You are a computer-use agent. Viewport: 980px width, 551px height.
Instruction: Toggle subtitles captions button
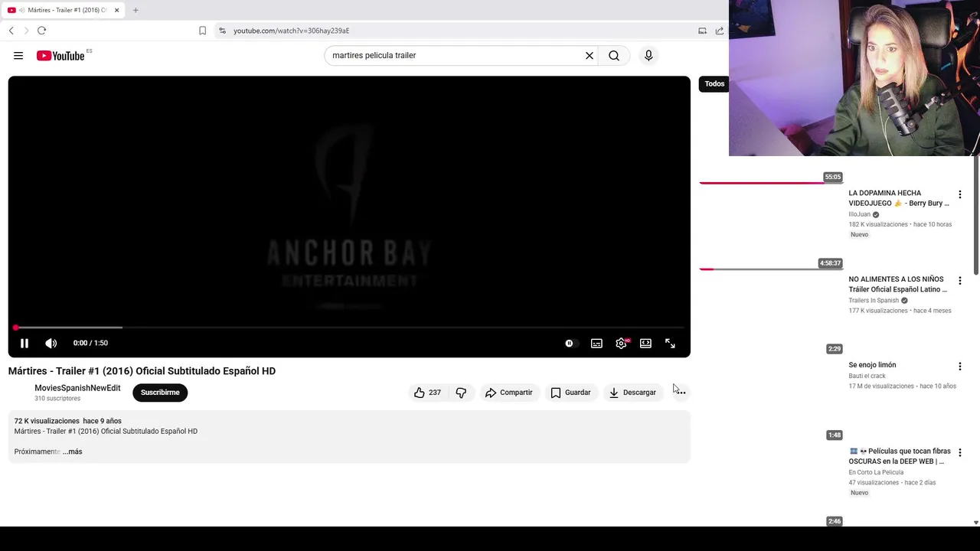click(x=596, y=344)
